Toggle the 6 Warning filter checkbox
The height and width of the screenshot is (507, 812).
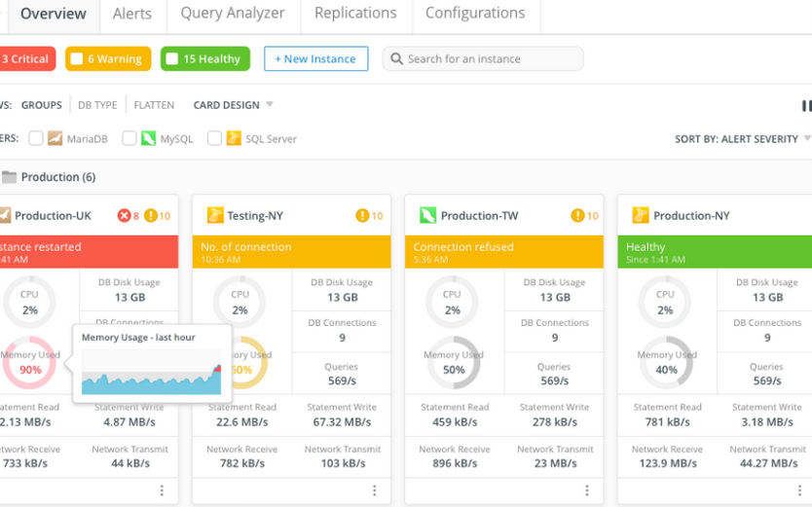click(x=77, y=59)
